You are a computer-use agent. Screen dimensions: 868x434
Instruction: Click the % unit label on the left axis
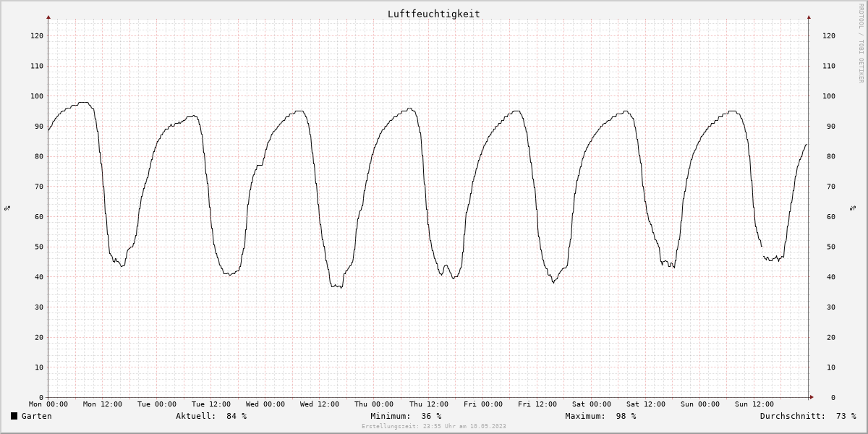click(x=7, y=208)
